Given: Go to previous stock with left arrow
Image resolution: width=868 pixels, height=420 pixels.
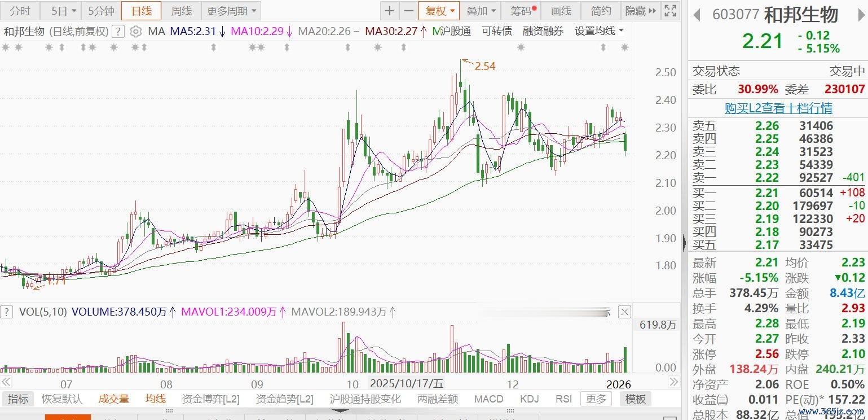Looking at the screenshot, I should [697, 14].
